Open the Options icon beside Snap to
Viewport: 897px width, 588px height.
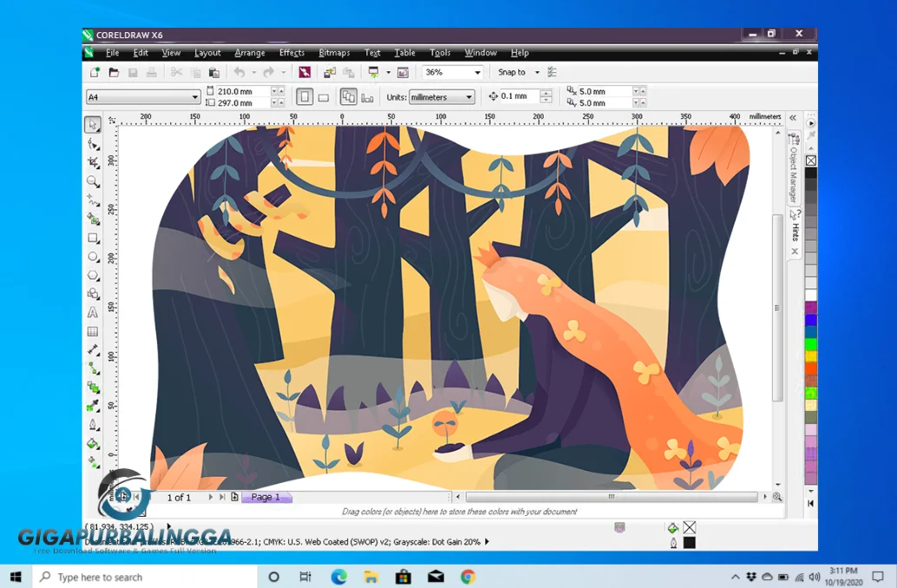pos(552,72)
